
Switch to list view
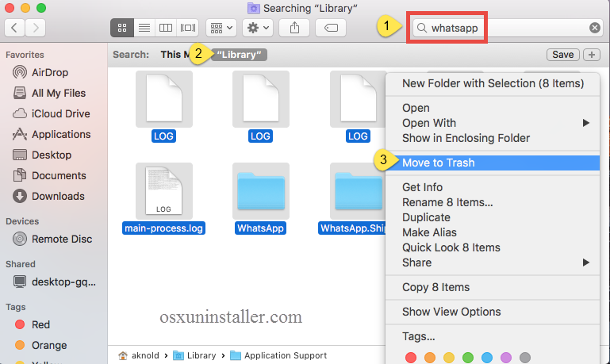[x=144, y=28]
